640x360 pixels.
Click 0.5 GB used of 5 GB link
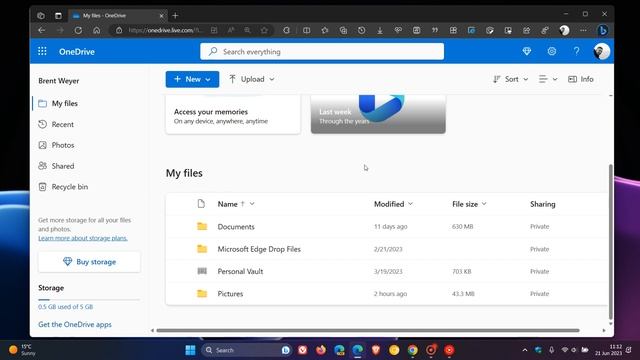pyautogui.click(x=65, y=307)
